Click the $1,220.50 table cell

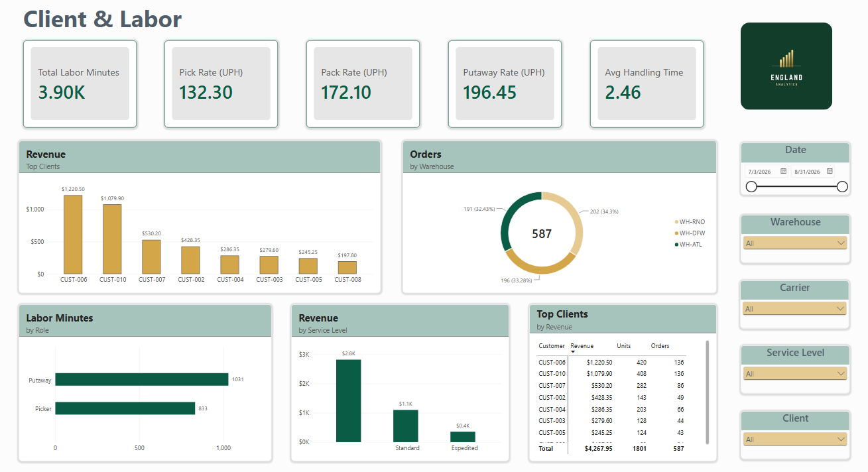(x=599, y=363)
